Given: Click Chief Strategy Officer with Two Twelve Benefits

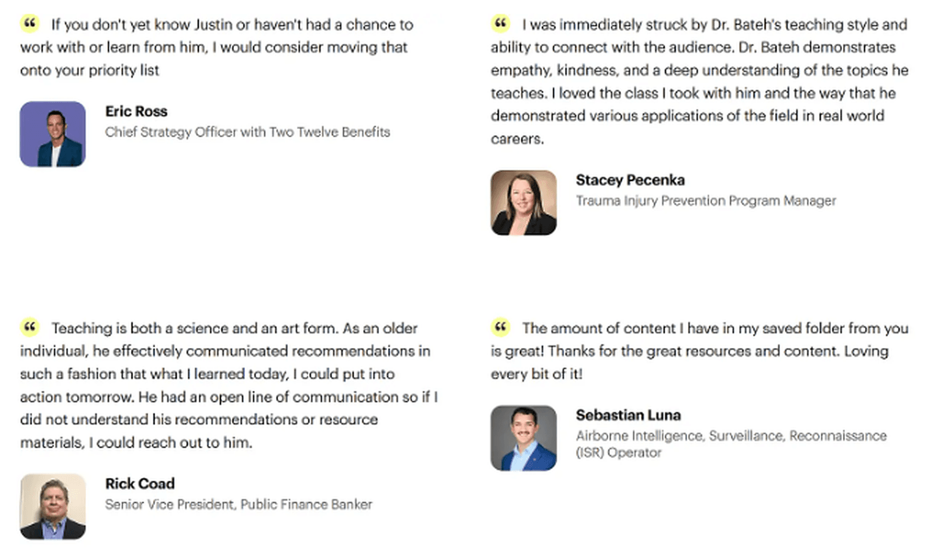Looking at the screenshot, I should tap(247, 132).
